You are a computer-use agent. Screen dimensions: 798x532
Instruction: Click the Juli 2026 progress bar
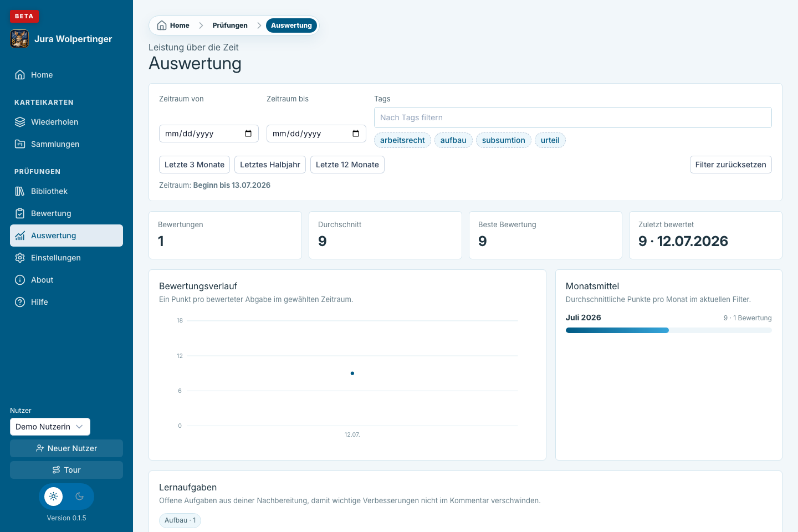pyautogui.click(x=668, y=330)
